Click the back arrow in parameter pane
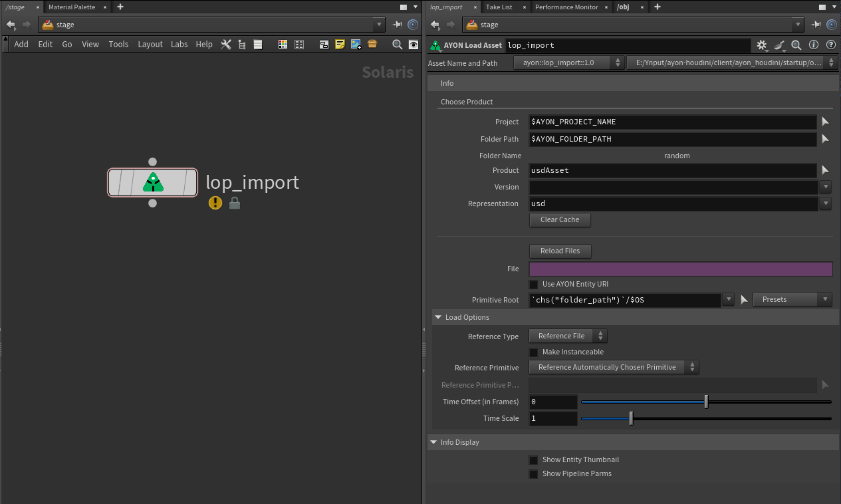 tap(435, 25)
